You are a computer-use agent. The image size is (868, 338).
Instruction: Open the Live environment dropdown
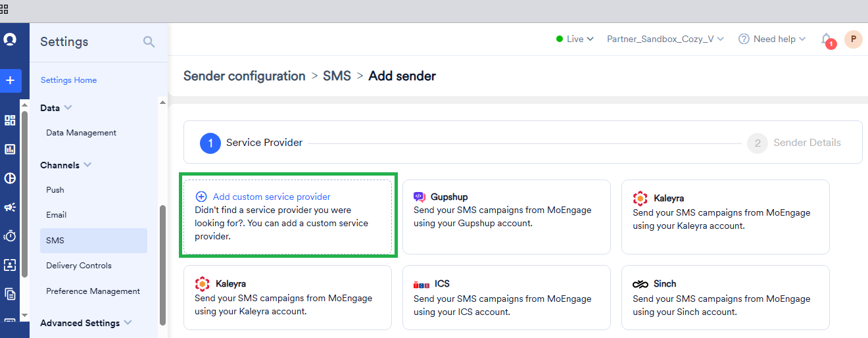575,39
